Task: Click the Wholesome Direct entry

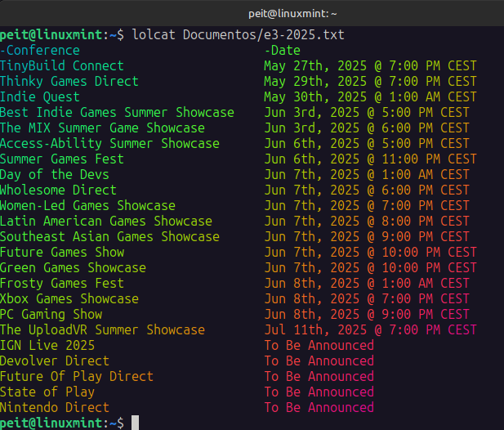Action: tap(58, 190)
